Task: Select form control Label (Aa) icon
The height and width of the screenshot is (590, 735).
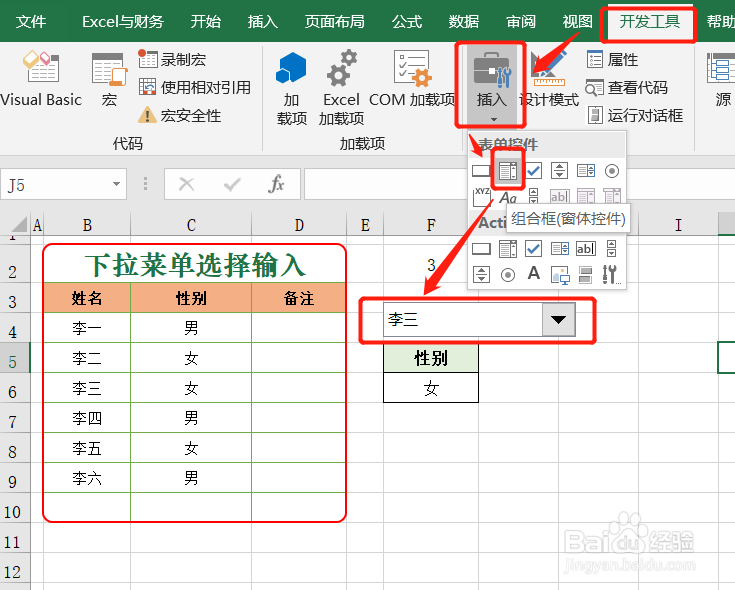Action: click(x=508, y=197)
